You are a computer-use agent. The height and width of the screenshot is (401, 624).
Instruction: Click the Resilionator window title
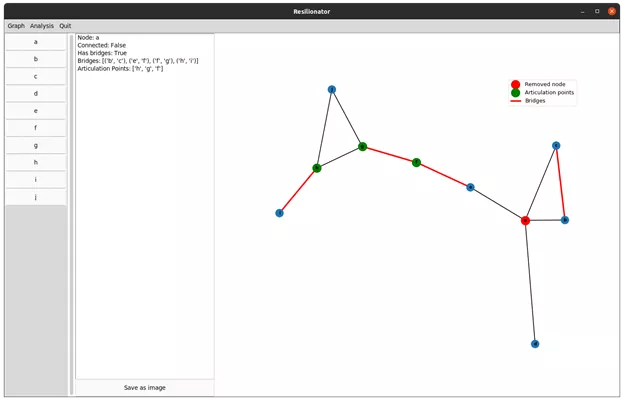pyautogui.click(x=312, y=12)
